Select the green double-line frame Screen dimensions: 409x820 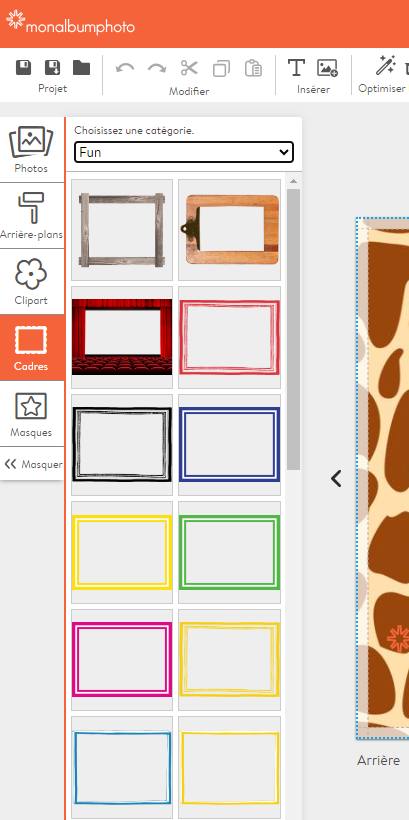click(x=230, y=552)
